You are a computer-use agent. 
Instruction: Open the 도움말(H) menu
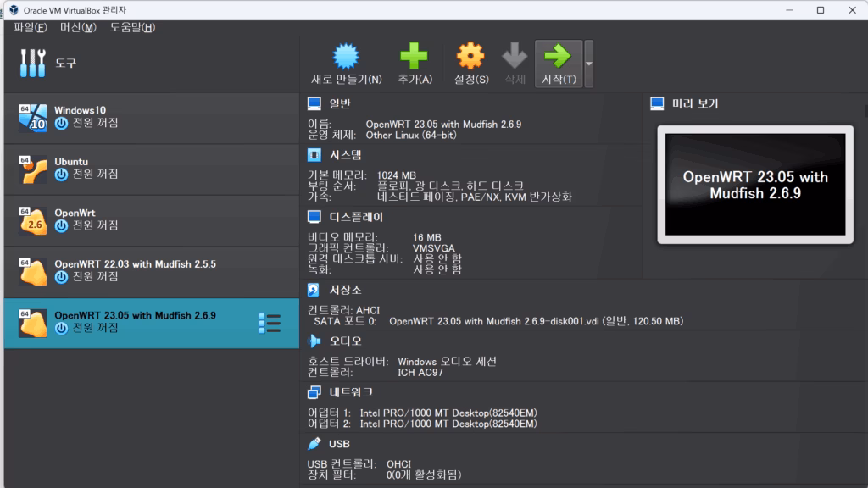[132, 27]
